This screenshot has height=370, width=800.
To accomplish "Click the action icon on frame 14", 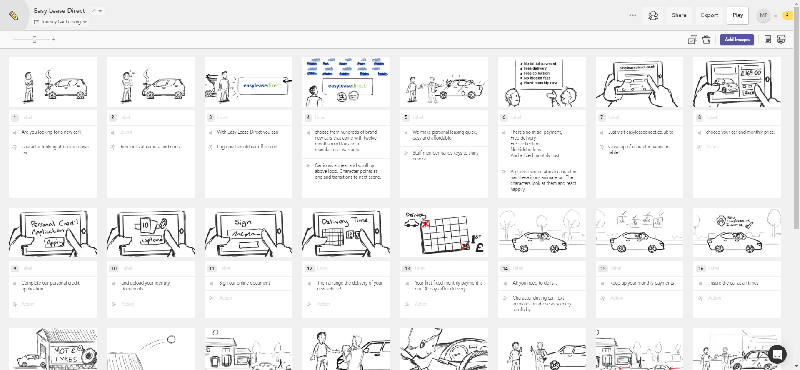I will 504,298.
